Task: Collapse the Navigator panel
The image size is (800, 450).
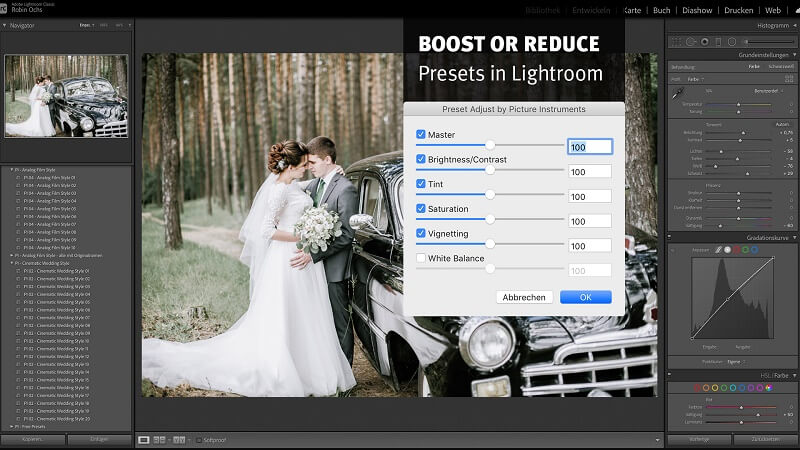Action: 5,25
